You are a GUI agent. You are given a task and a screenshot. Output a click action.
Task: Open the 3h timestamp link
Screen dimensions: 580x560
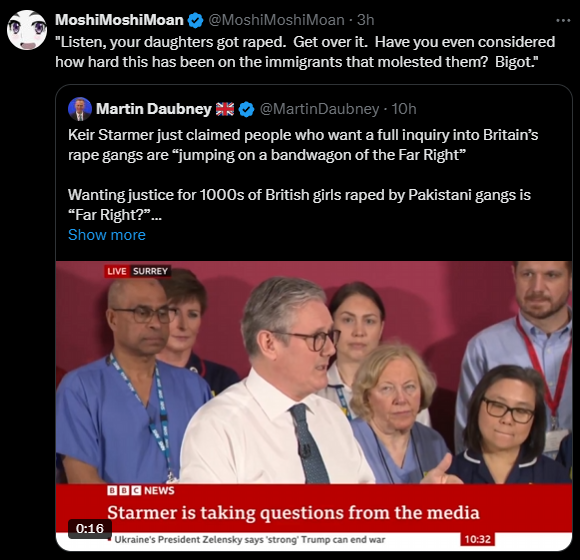[365, 20]
